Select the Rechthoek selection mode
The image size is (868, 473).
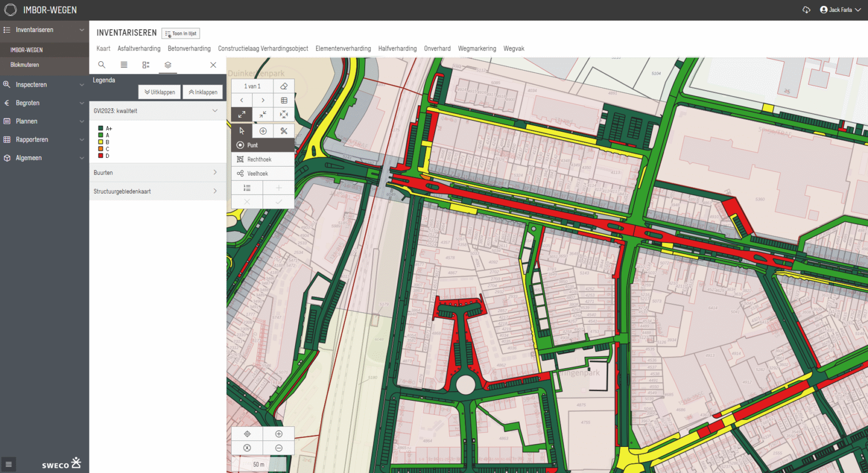coord(263,159)
